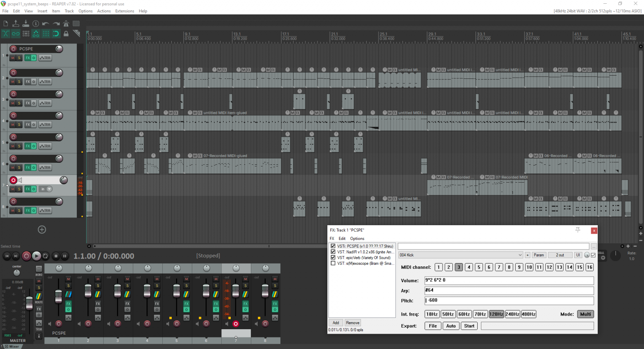
Task: Enable the s(M)exoscope plugin checkbox
Action: click(x=333, y=263)
